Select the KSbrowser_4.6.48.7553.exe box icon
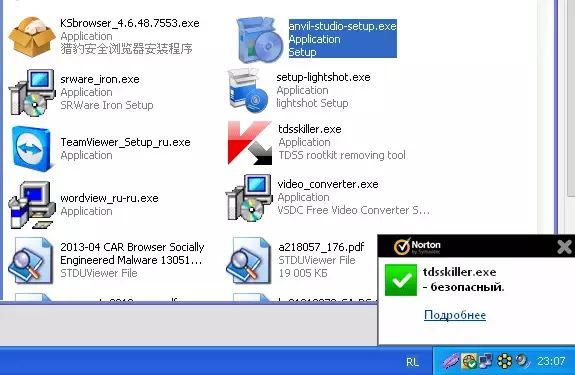 coord(31,37)
